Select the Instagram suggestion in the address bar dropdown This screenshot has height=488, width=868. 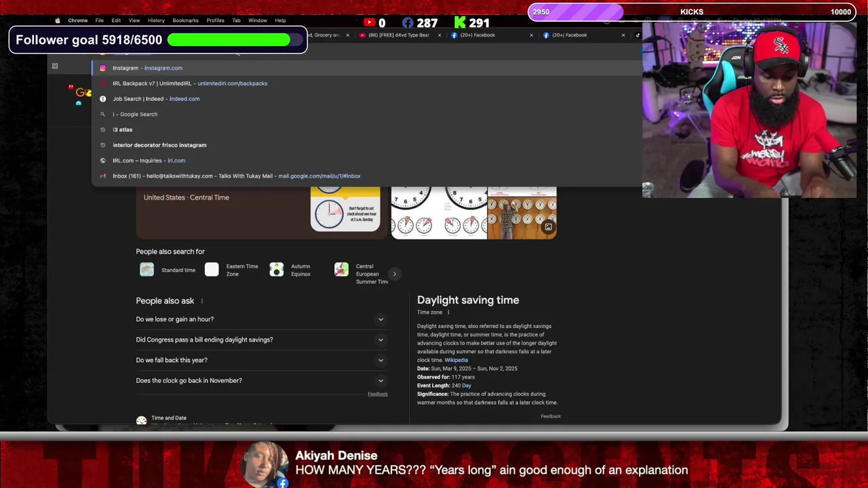tap(366, 68)
